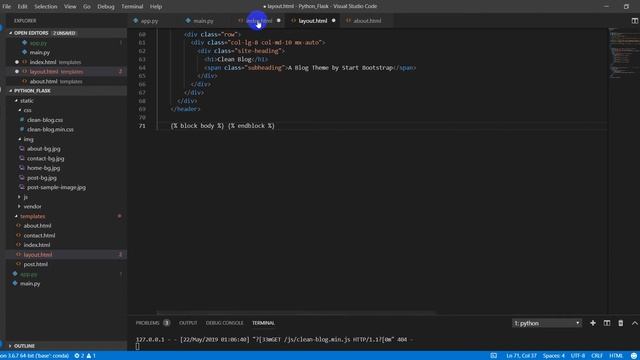The image size is (640, 360).
Task: Change indentation via Spaces: 4
Action: tap(553, 356)
